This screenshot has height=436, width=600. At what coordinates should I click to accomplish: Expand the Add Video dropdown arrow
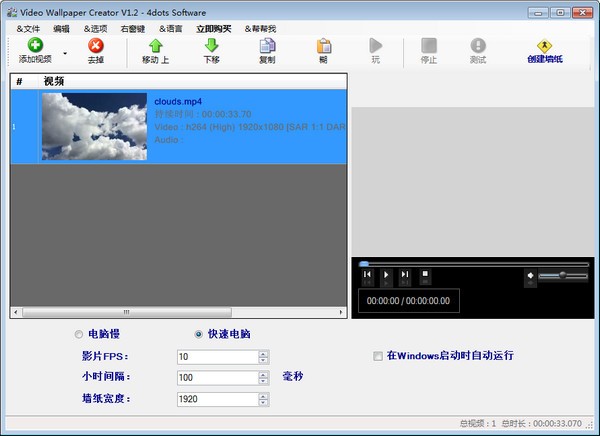[x=66, y=52]
